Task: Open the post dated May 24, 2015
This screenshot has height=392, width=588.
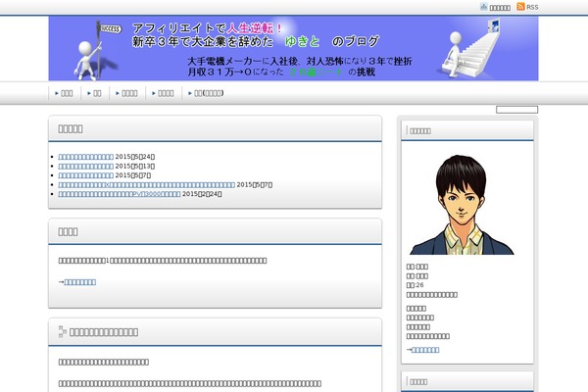Action: (x=85, y=156)
